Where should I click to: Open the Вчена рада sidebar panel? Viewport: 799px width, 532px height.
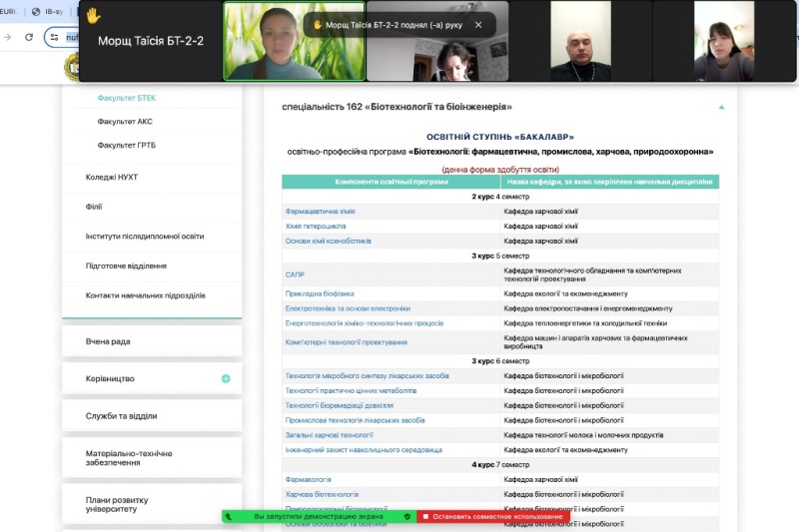[x=152, y=341]
